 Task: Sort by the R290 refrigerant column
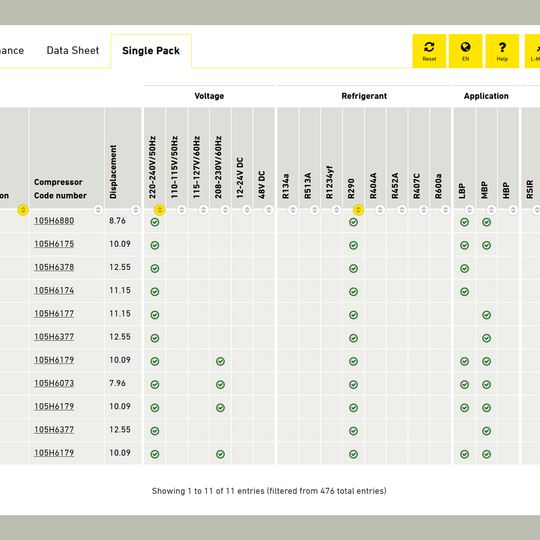pos(358,210)
